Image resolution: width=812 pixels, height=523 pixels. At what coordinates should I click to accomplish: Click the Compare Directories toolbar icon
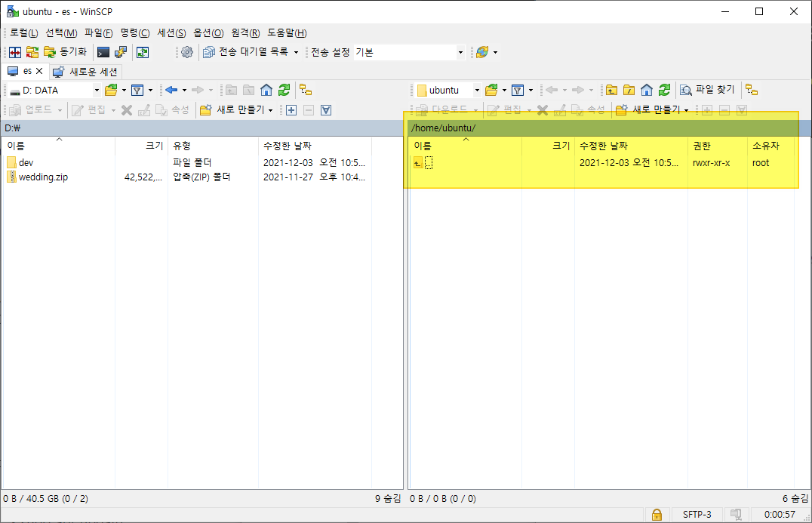15,52
